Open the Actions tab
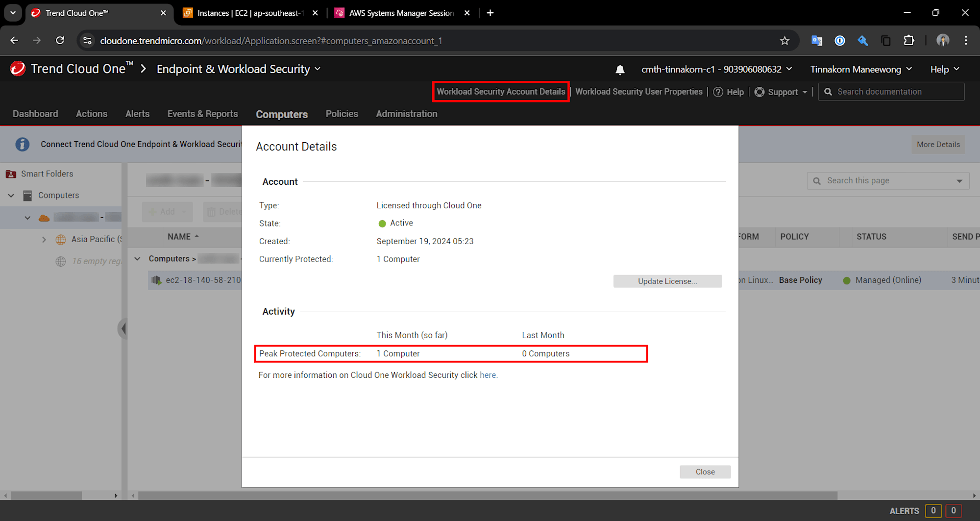This screenshot has width=980, height=521. point(92,114)
